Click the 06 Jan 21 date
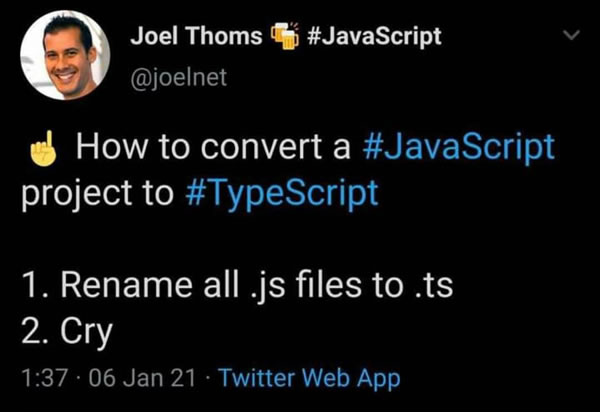The image size is (600, 412). click(x=142, y=378)
